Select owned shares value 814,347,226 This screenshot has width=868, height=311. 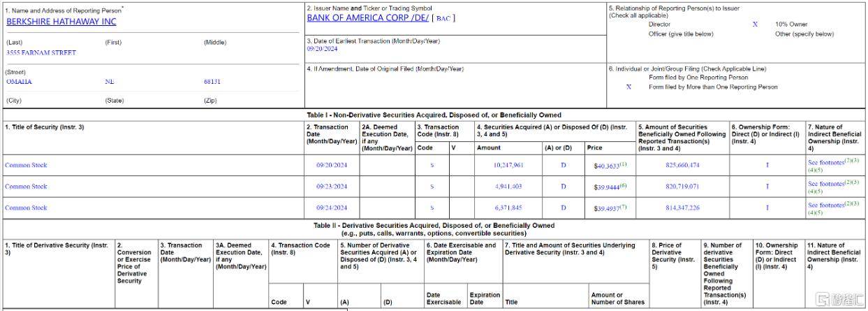(682, 208)
